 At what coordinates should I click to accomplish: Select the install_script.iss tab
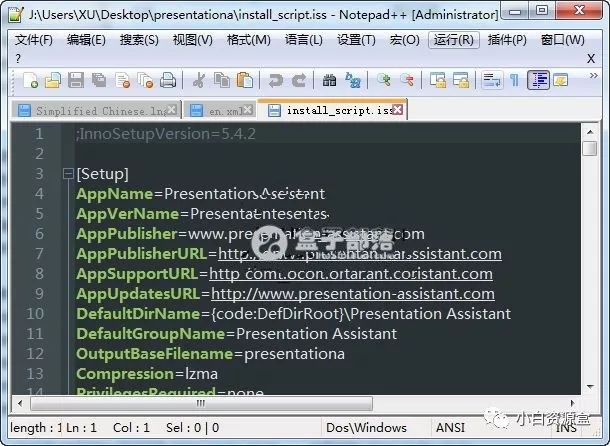pos(333,110)
